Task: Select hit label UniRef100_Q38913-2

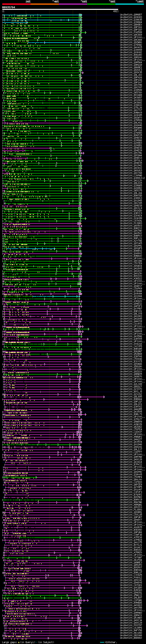Action: [x=132, y=178]
